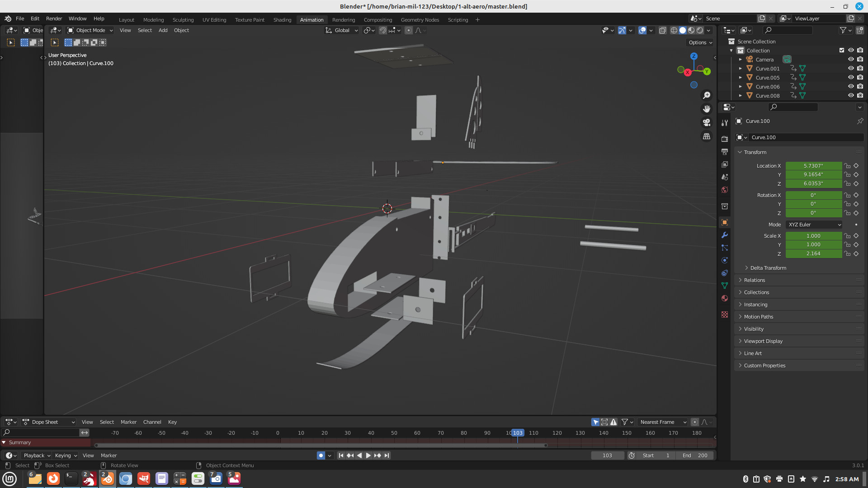Toggle auto keying record button

[321, 455]
